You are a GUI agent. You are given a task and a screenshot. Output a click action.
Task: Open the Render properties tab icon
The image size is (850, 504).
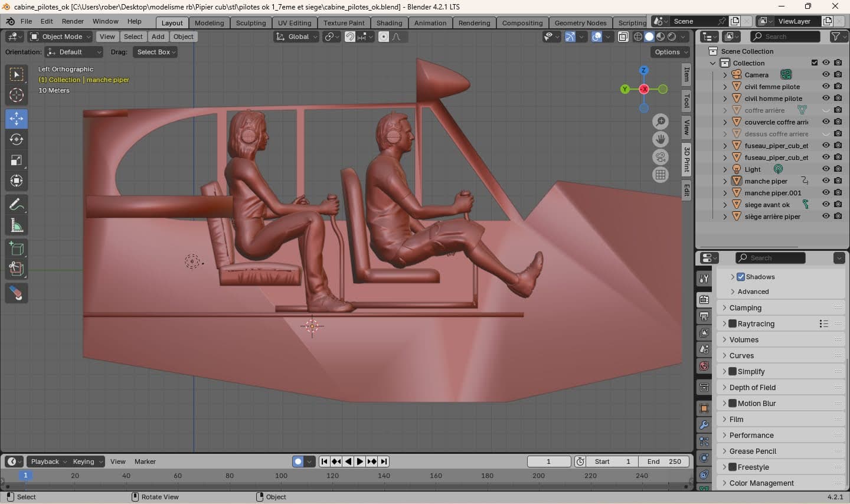[704, 300]
